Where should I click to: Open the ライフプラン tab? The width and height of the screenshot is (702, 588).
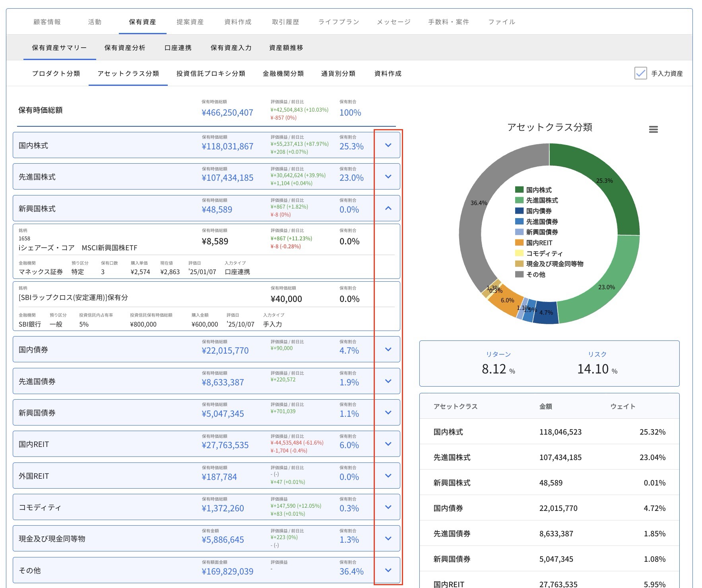pyautogui.click(x=338, y=22)
